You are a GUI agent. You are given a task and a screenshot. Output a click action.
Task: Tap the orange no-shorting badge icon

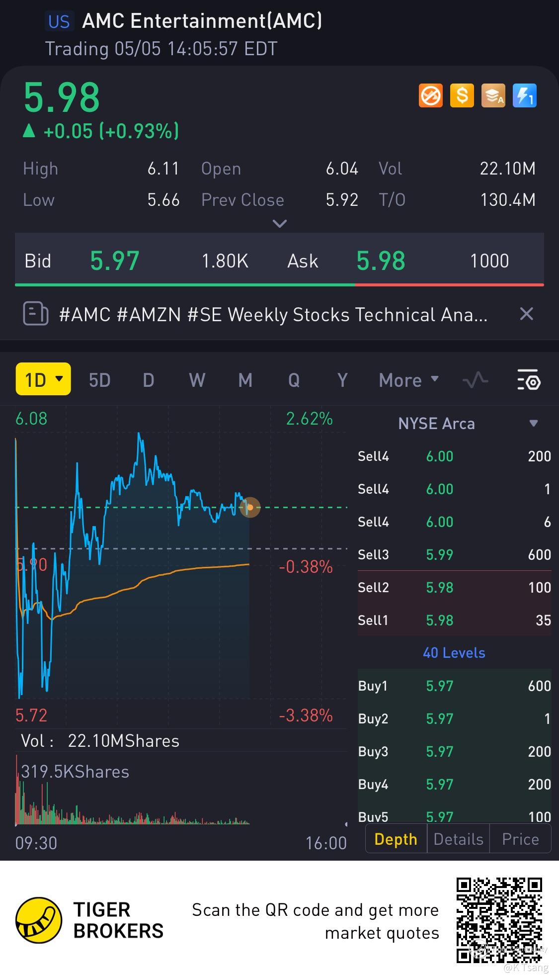click(431, 95)
